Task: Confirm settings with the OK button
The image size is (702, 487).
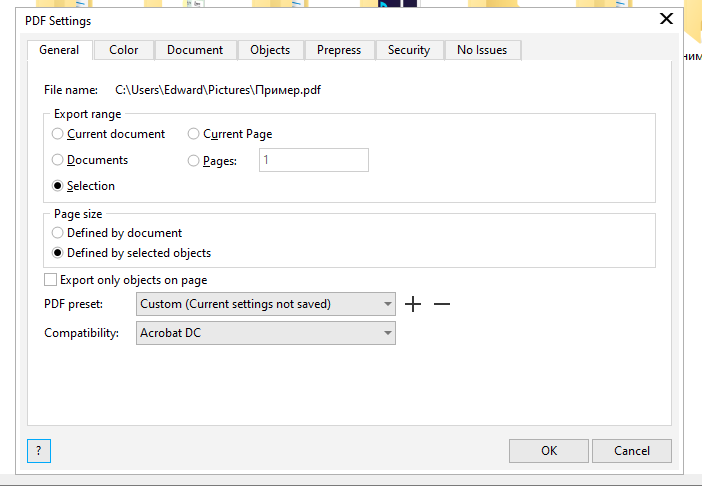Action: click(549, 451)
